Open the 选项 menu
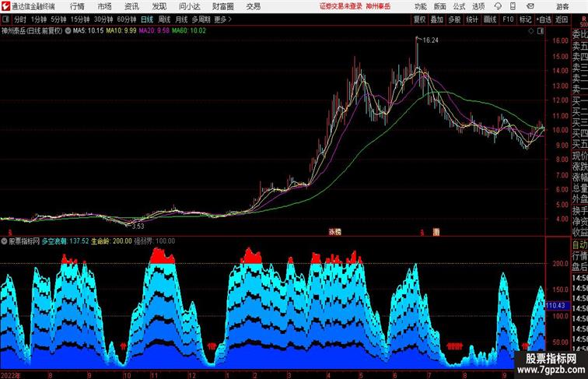 [478, 6]
